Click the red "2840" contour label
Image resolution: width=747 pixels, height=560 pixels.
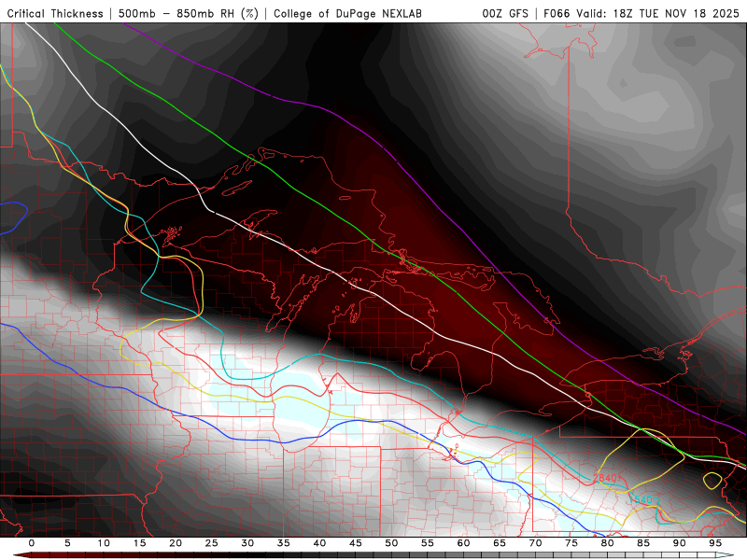(x=605, y=478)
